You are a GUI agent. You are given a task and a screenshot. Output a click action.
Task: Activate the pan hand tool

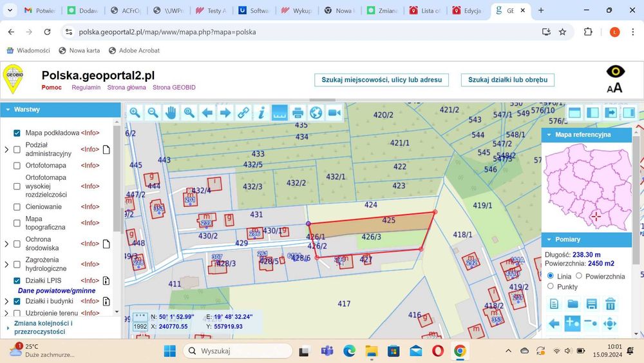pos(171,113)
